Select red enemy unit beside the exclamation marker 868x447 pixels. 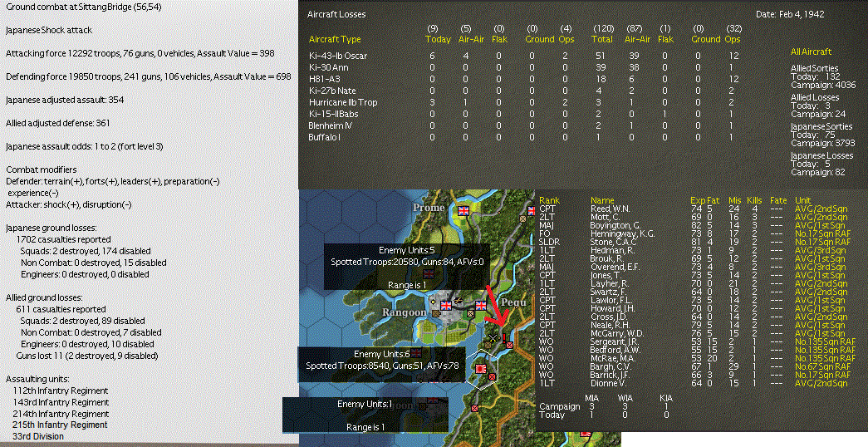(510, 345)
